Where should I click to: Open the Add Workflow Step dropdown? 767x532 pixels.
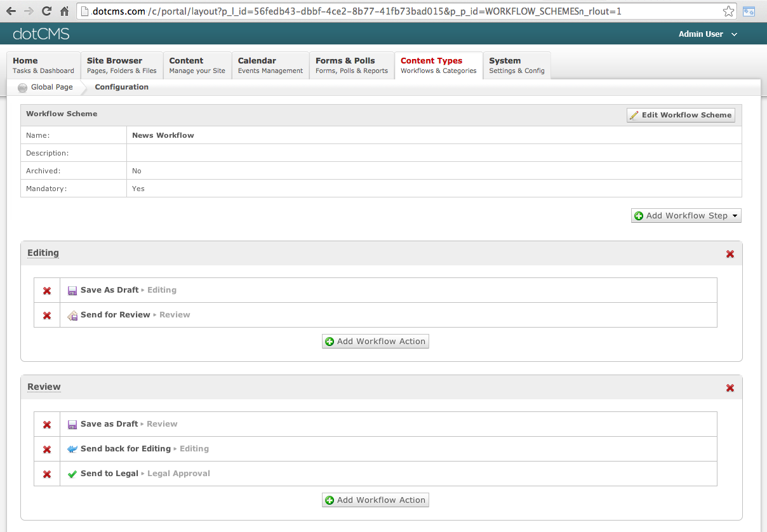coord(686,216)
